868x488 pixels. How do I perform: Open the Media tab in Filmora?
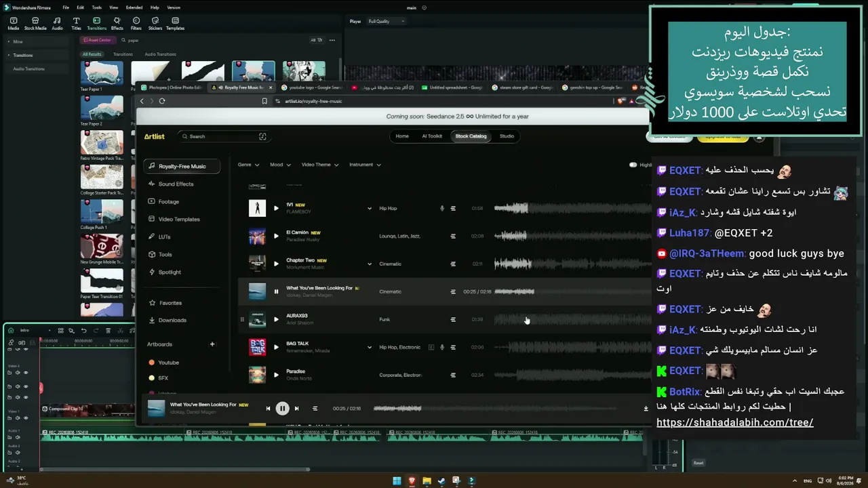(13, 24)
